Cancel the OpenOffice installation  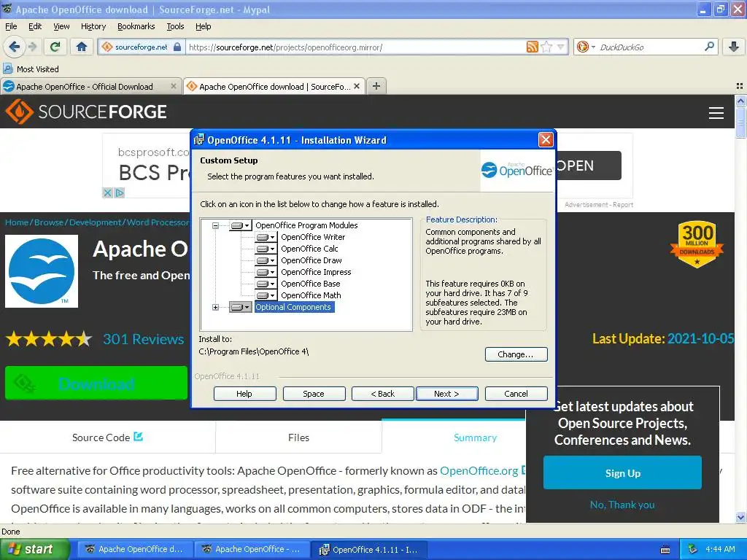[x=516, y=394]
